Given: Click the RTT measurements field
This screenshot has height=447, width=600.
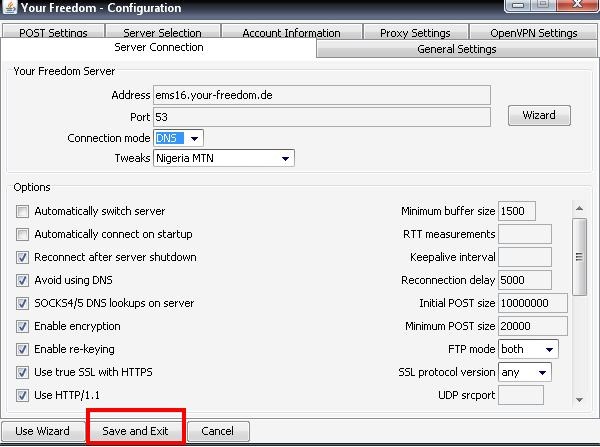Looking at the screenshot, I should tap(525, 234).
